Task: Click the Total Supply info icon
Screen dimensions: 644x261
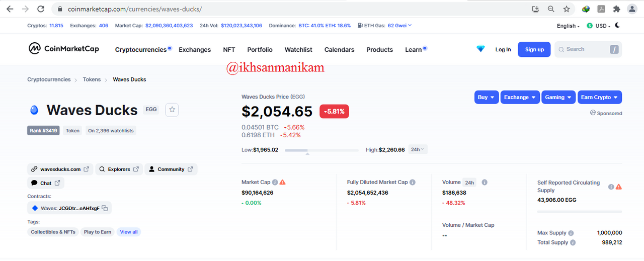Action: (x=573, y=242)
